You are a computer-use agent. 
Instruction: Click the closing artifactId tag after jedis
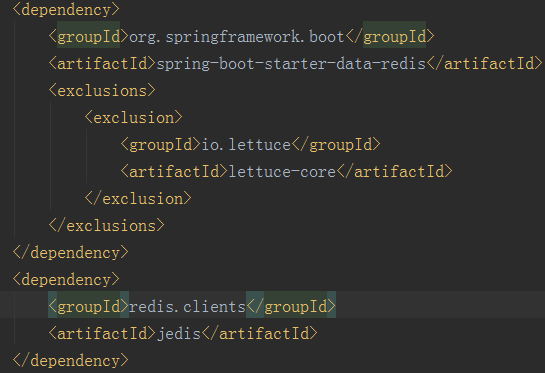259,334
